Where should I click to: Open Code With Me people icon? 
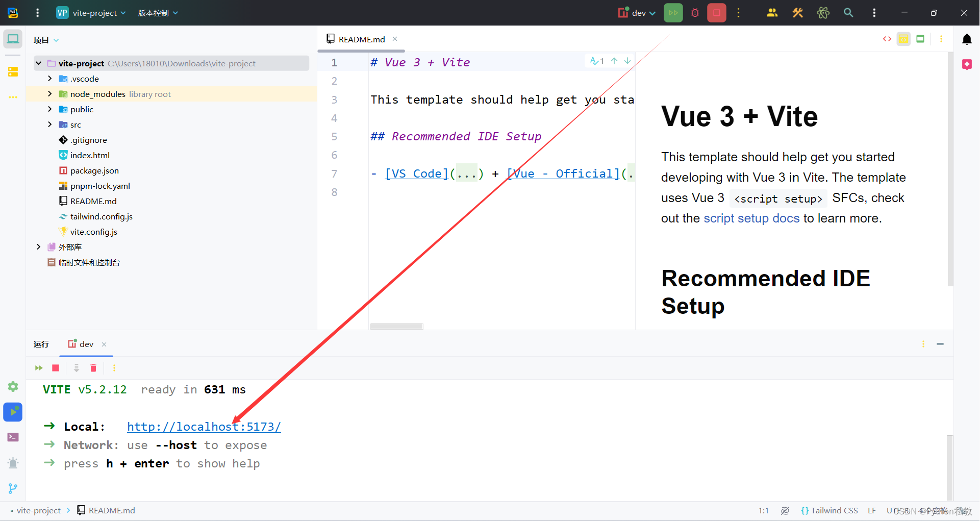772,13
